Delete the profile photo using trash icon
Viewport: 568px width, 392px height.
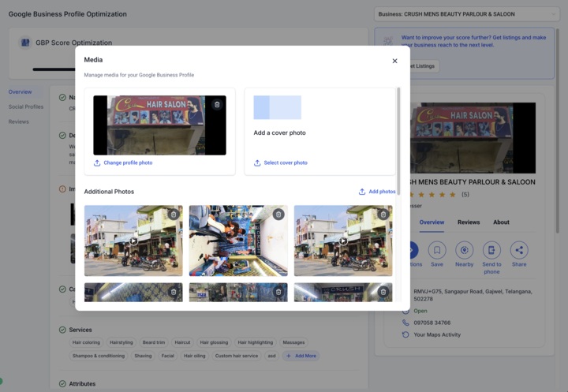click(217, 104)
